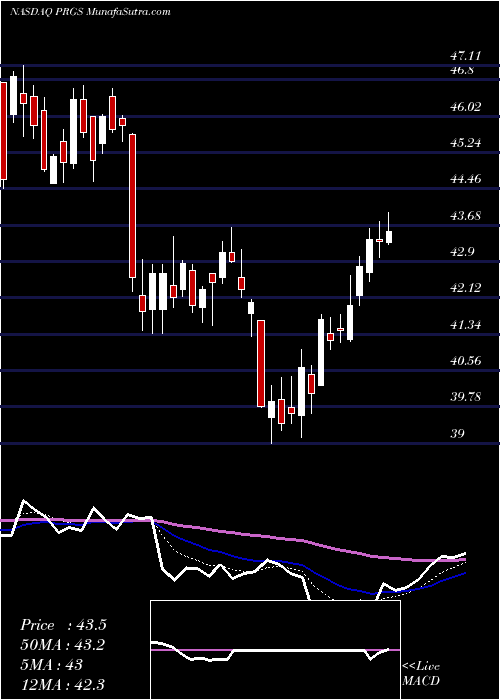Click the 44.46 price axis label
Viewport: 500px width, 700px height.
466,179
